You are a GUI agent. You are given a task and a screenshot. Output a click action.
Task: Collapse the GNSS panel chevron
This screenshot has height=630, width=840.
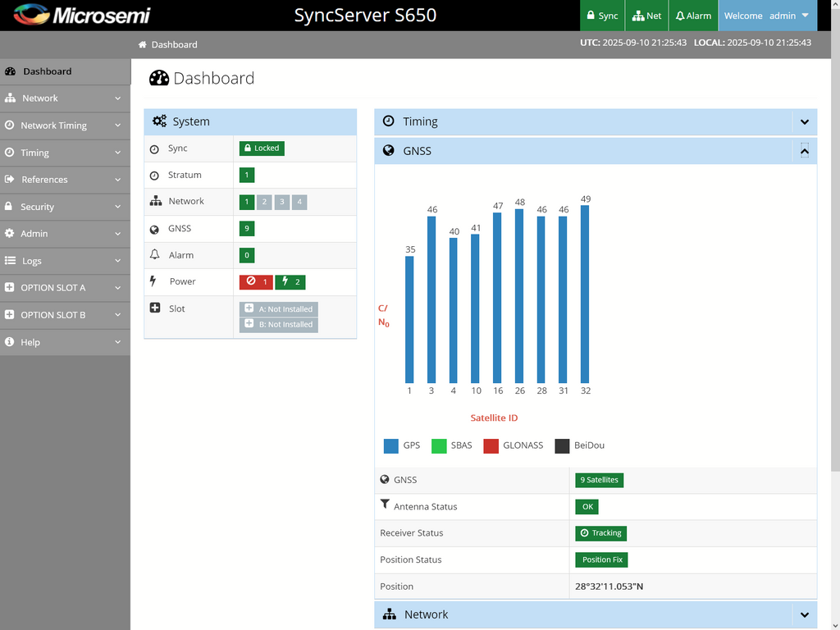pos(805,151)
